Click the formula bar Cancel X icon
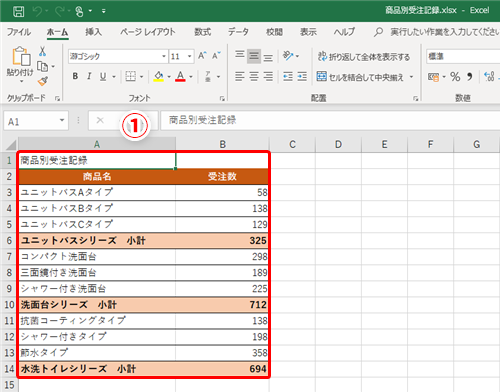Viewport: 500px width, 392px height. (x=100, y=120)
